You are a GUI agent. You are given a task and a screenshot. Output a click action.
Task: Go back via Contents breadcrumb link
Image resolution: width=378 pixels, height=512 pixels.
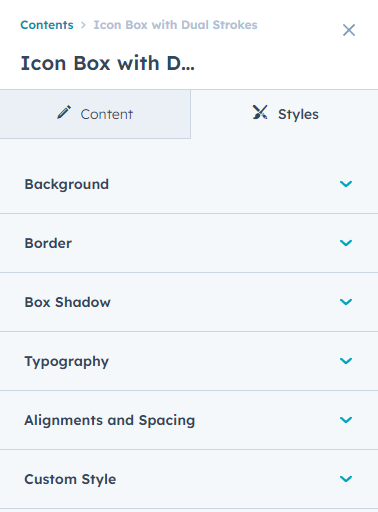(47, 25)
